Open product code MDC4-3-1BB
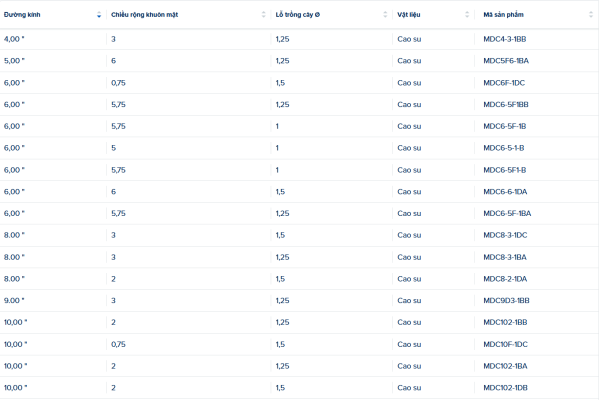Image resolution: width=599 pixels, height=400 pixels. tap(505, 39)
